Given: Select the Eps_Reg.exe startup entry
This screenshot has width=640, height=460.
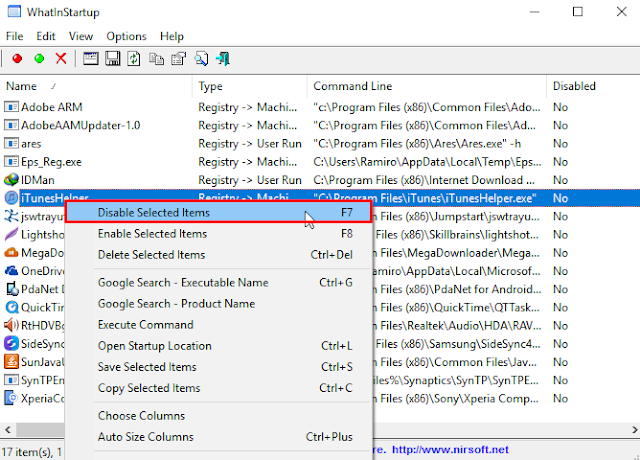Looking at the screenshot, I should [51, 162].
